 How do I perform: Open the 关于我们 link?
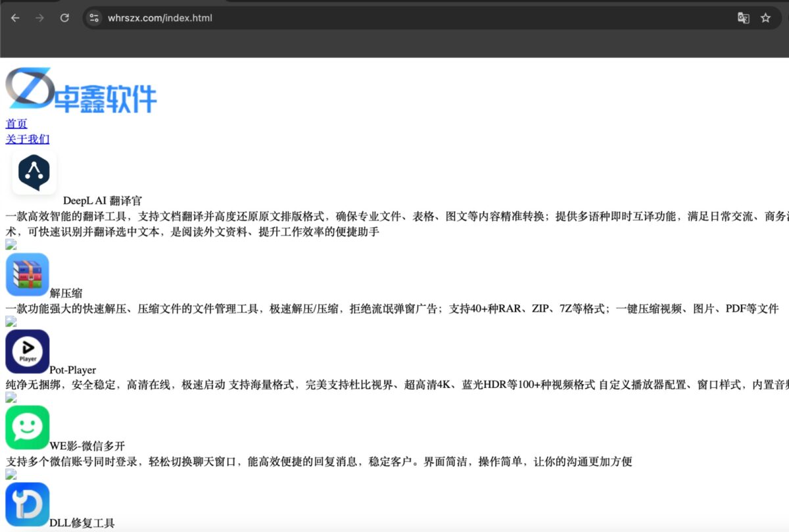(x=28, y=139)
